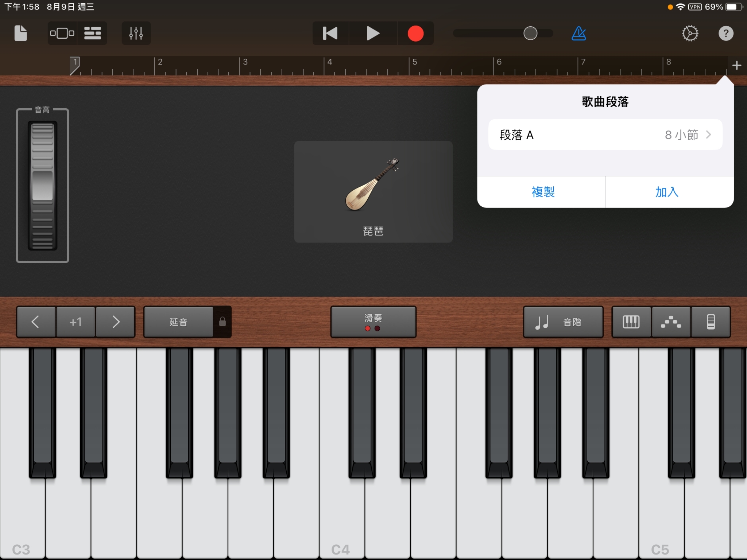Viewport: 747px width, 560px height.
Task: Toggle 滑奏 glissando mode button
Action: pos(373,322)
